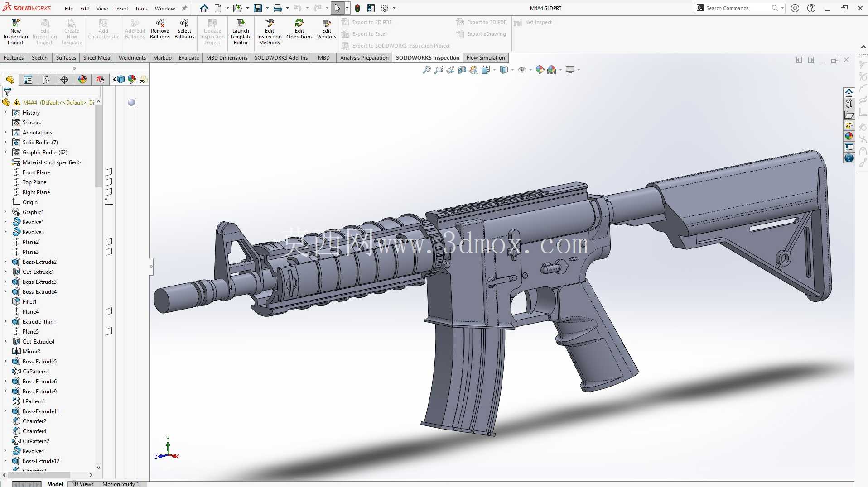868x487 pixels.
Task: Open the PropertyManager tab
Action: pos(28,80)
